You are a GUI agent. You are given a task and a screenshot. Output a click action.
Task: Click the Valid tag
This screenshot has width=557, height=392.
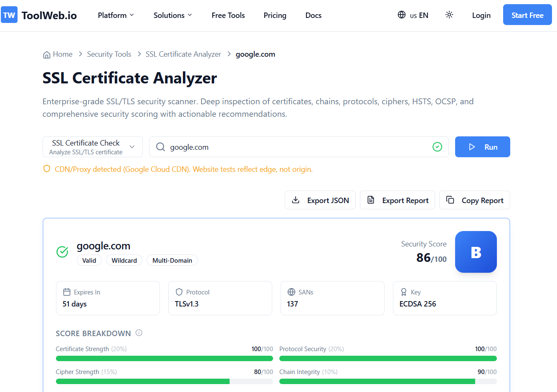click(x=89, y=260)
